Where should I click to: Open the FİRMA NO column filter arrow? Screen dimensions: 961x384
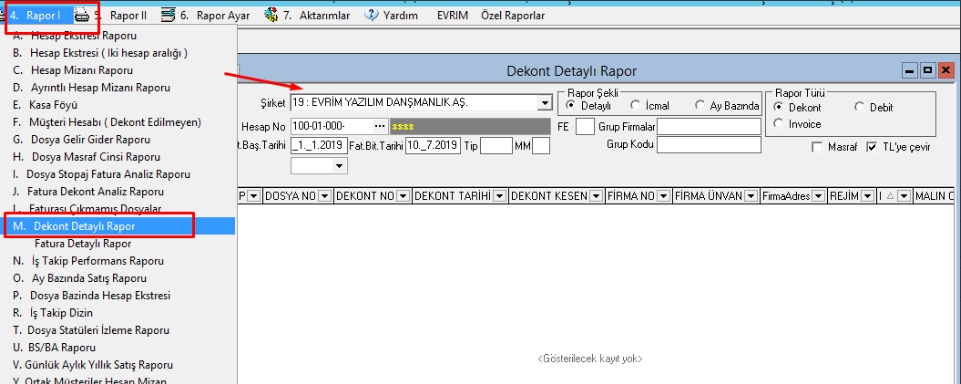click(x=664, y=196)
